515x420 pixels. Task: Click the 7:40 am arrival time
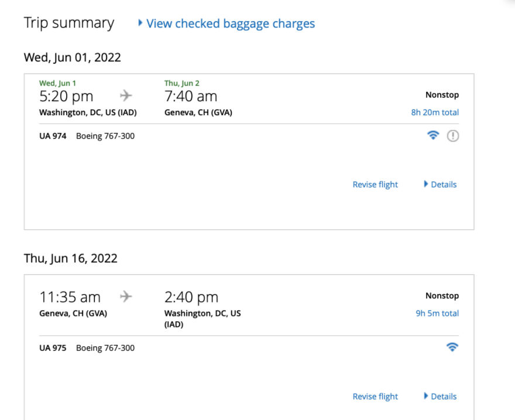(191, 97)
